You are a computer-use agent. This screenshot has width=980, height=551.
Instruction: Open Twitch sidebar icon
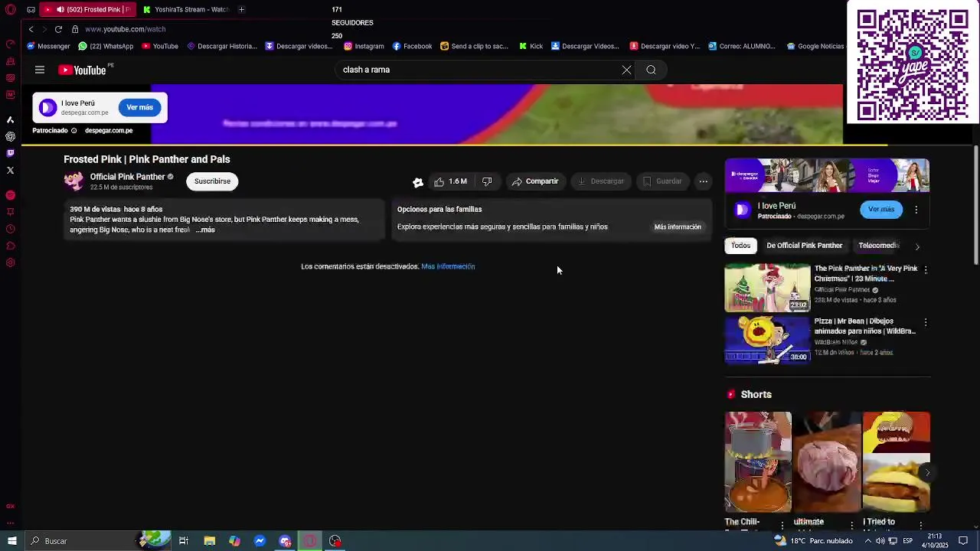[10, 153]
